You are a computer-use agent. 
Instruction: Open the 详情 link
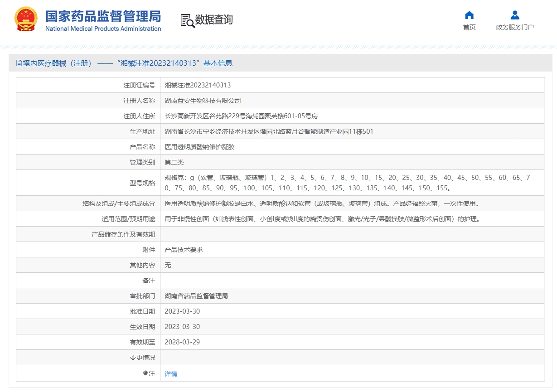(x=171, y=374)
